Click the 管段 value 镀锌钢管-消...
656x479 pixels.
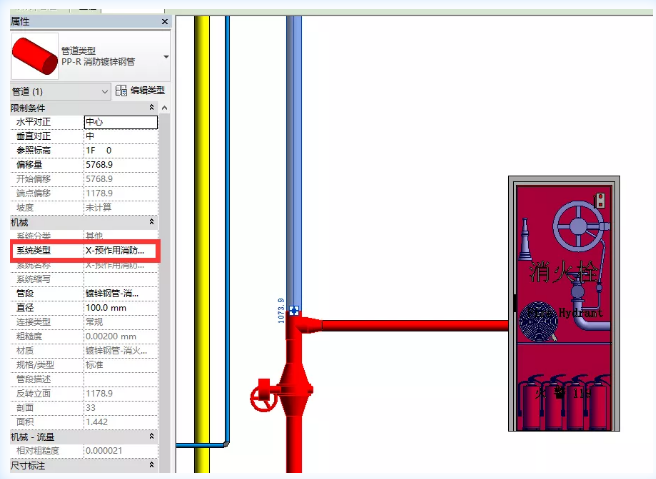pyautogui.click(x=121, y=294)
